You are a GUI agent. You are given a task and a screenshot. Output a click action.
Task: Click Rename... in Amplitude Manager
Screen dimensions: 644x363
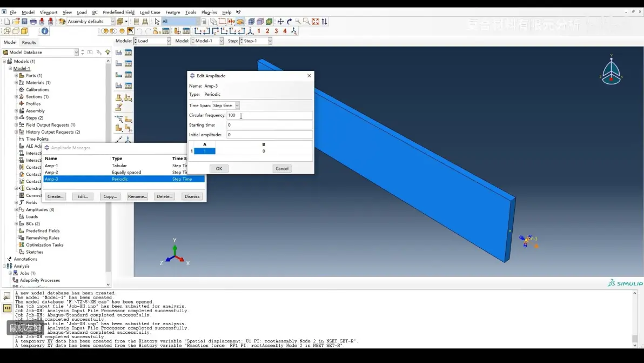tap(137, 196)
